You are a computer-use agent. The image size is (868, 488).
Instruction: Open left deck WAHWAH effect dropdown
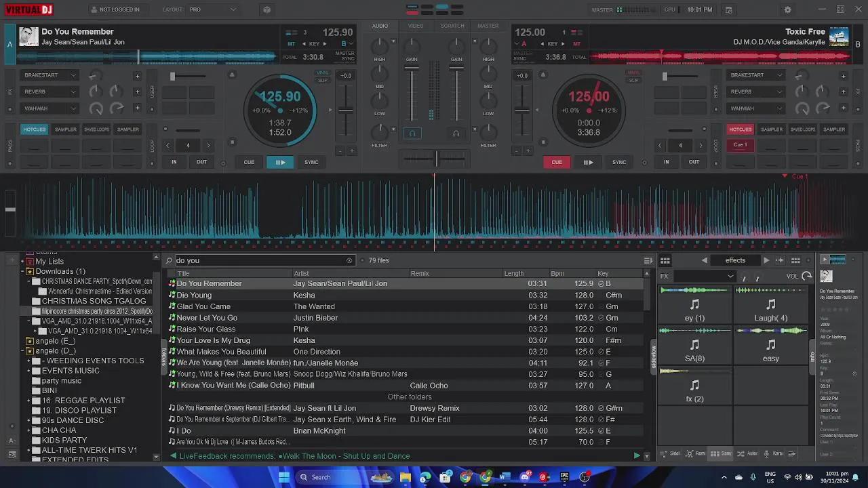point(51,108)
